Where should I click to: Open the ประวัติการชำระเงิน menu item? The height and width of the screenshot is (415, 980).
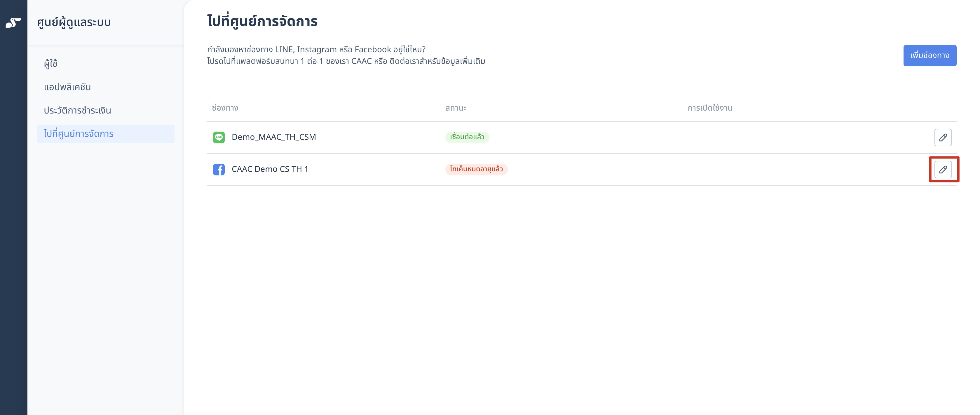pos(78,110)
